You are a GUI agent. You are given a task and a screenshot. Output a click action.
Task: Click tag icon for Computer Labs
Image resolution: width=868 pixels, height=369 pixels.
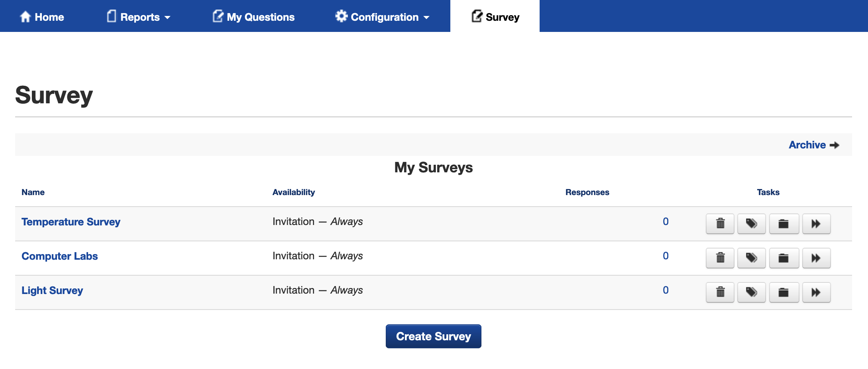tap(751, 258)
